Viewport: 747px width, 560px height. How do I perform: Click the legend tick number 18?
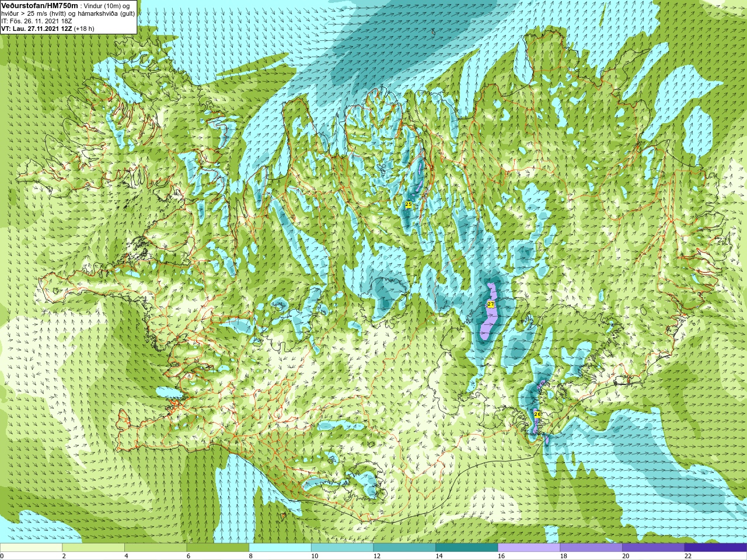pyautogui.click(x=564, y=556)
